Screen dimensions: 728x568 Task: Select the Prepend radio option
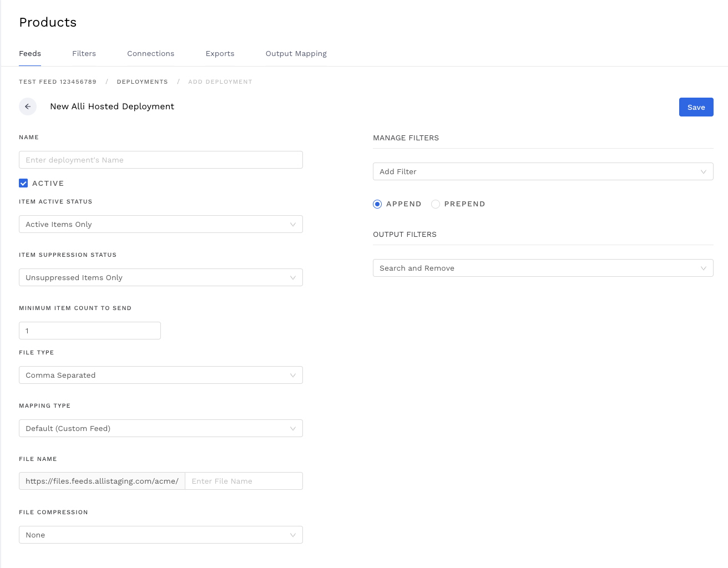(x=436, y=204)
